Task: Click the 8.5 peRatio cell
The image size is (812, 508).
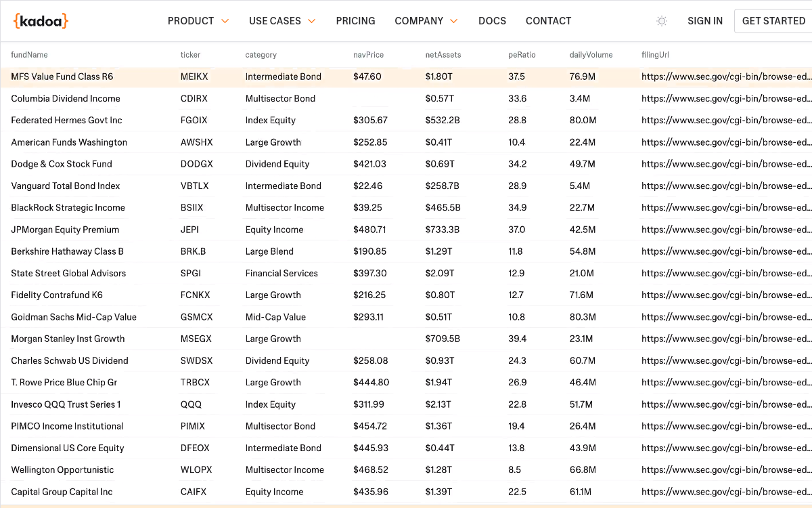Action: (x=514, y=469)
